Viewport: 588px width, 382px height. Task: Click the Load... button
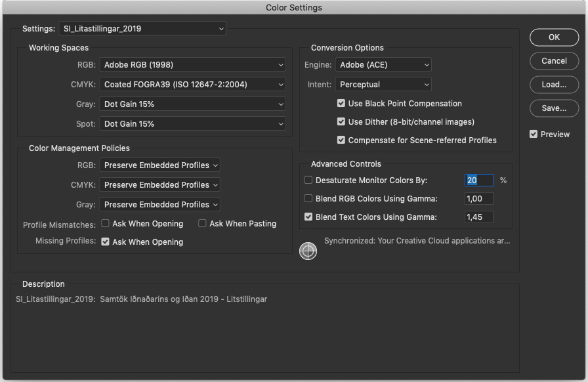click(555, 85)
